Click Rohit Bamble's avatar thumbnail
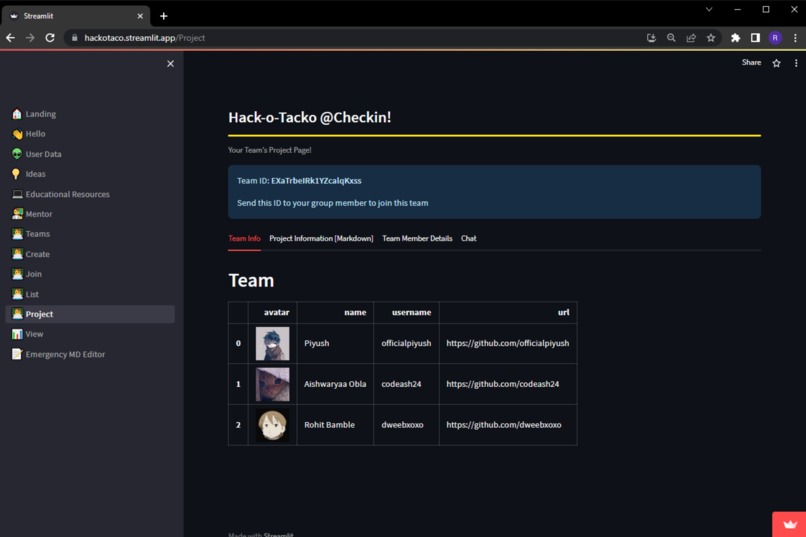The image size is (806, 537). [272, 425]
